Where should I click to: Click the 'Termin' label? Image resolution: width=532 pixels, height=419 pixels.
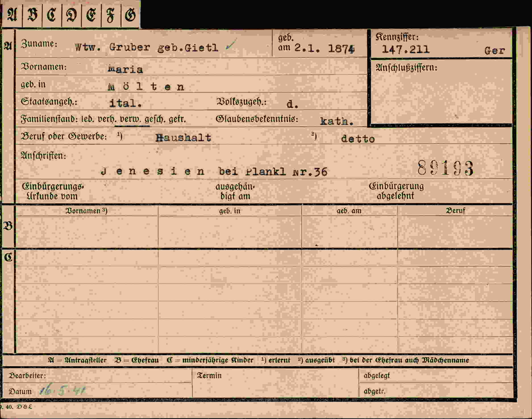(209, 375)
